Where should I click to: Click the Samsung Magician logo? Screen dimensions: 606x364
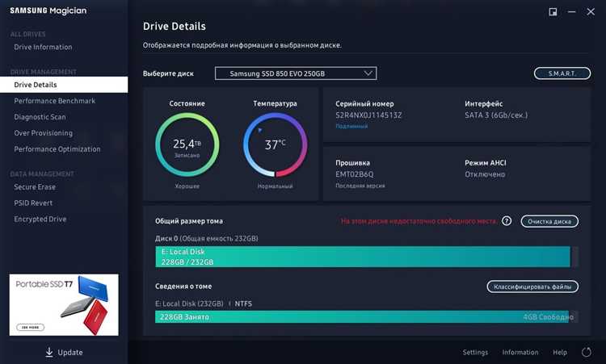tap(48, 10)
